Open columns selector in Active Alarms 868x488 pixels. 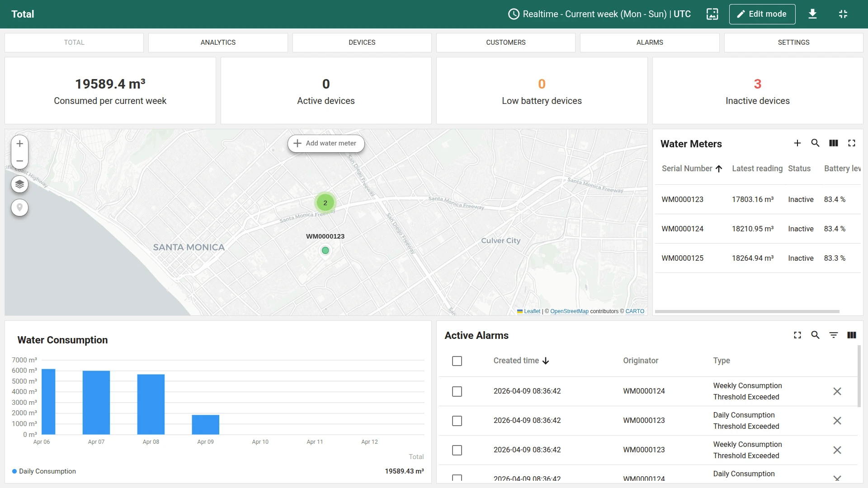click(x=852, y=335)
